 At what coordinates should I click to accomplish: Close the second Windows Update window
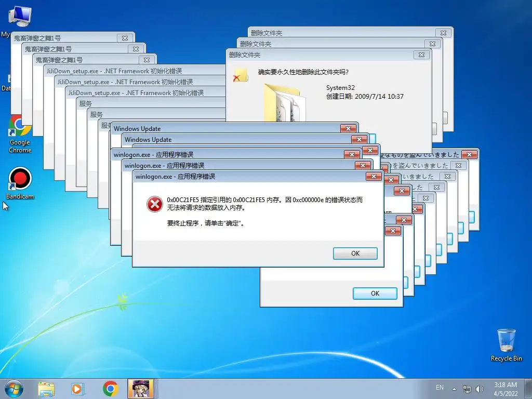point(359,139)
